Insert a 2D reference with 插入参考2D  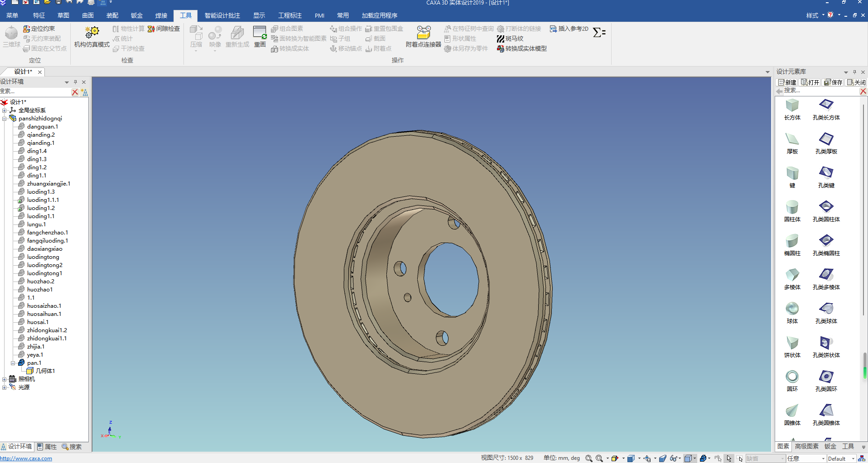click(569, 29)
